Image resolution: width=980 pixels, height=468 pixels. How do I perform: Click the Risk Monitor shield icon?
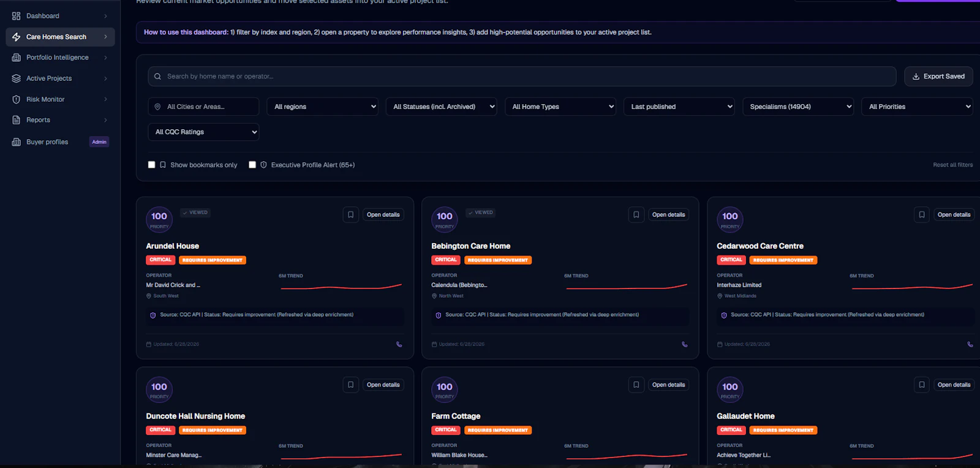[x=17, y=99]
